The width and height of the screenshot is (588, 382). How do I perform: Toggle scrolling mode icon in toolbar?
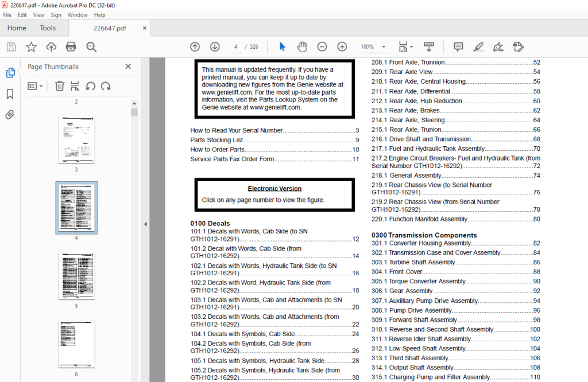click(429, 47)
